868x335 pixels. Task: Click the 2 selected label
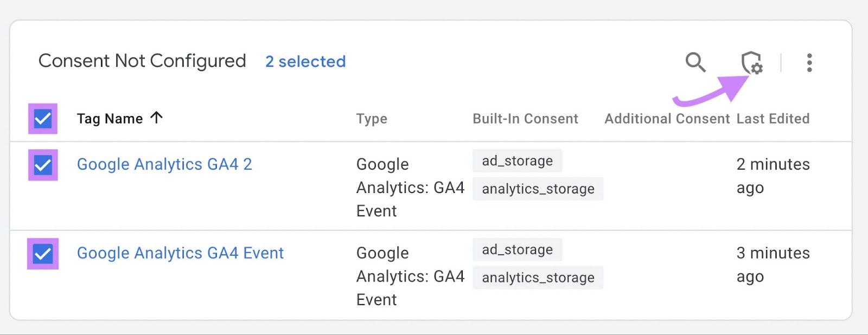pyautogui.click(x=305, y=61)
